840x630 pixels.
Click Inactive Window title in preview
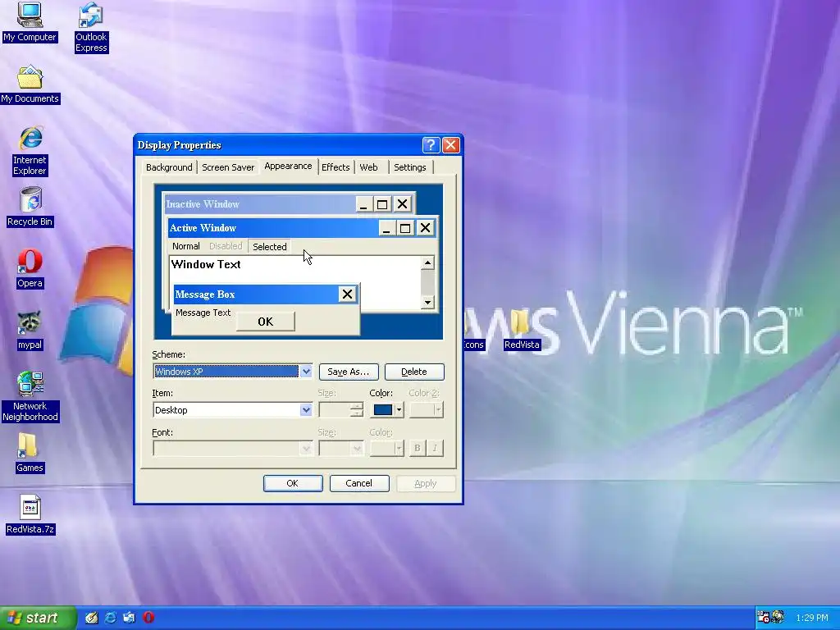point(260,204)
